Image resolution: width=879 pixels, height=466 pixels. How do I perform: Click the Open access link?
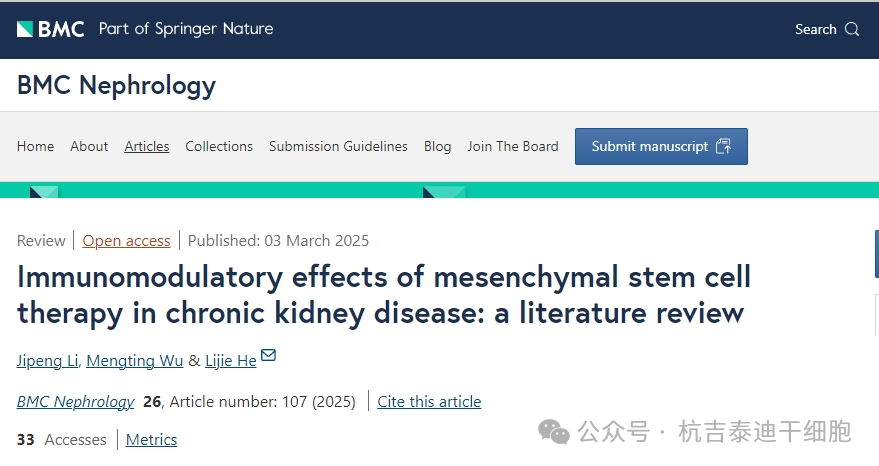click(126, 240)
